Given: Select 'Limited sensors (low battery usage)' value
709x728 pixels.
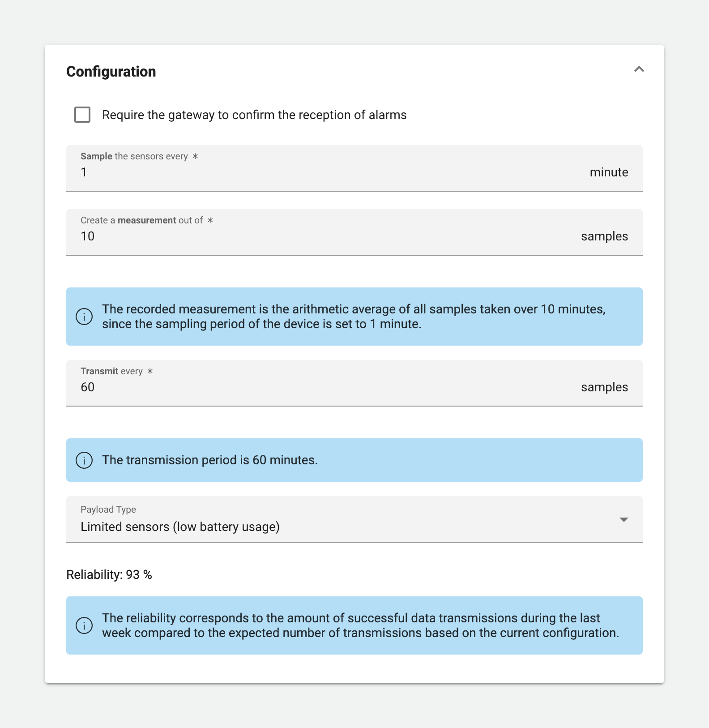Looking at the screenshot, I should click(180, 527).
